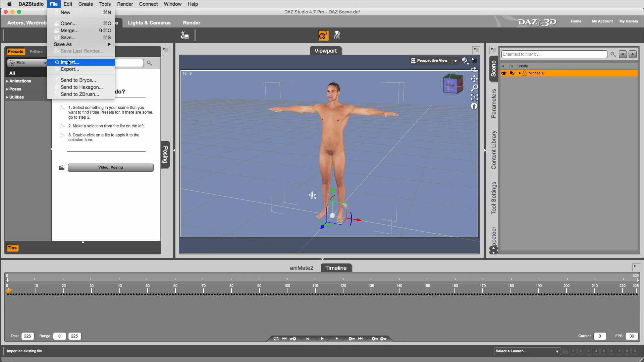Open the Render menu in menu bar
This screenshot has height=362, width=644.
click(x=125, y=4)
